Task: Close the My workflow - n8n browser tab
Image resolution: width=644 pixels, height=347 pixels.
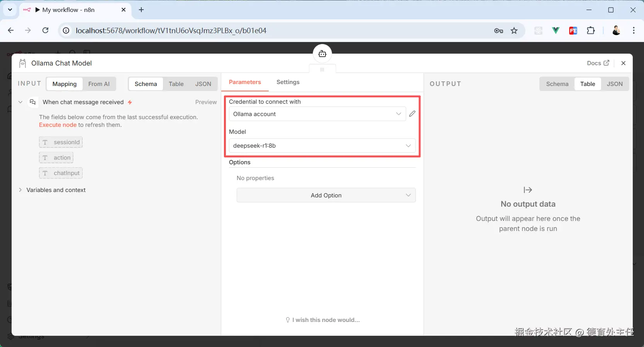Action: 124,10
